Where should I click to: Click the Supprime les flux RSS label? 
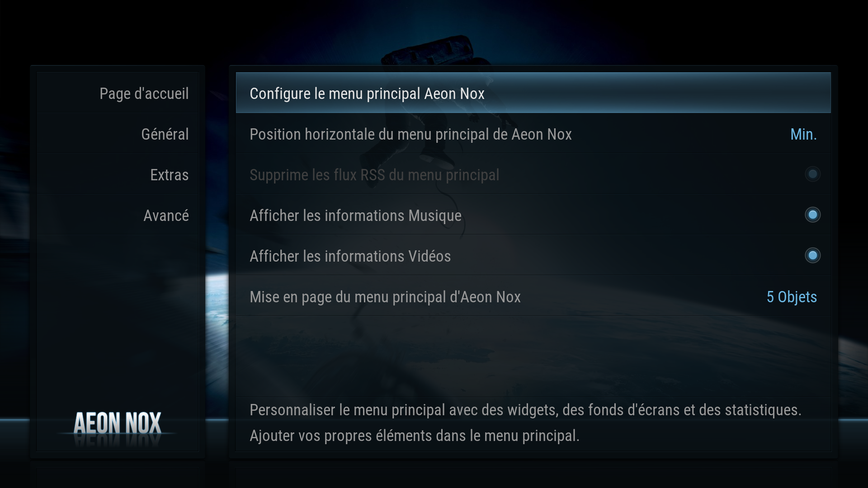(374, 175)
